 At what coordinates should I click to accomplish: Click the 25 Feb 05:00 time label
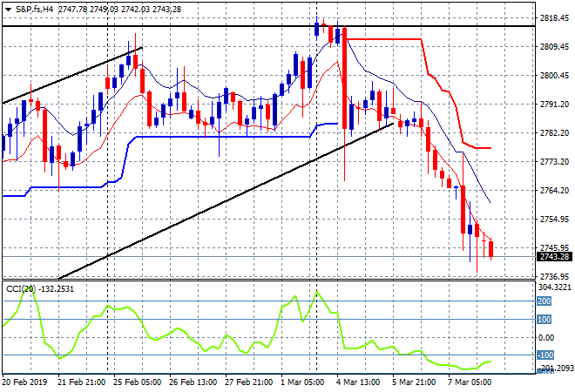point(137,382)
